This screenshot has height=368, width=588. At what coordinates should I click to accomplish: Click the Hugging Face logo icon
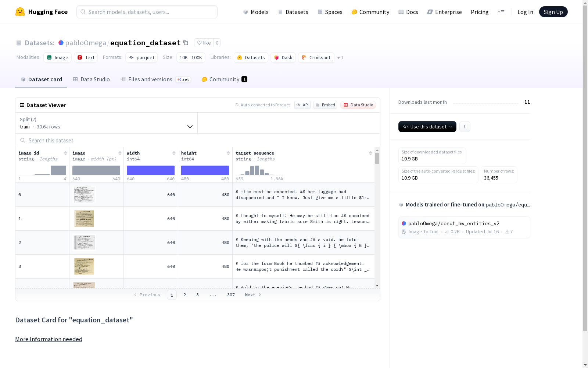pos(20,12)
